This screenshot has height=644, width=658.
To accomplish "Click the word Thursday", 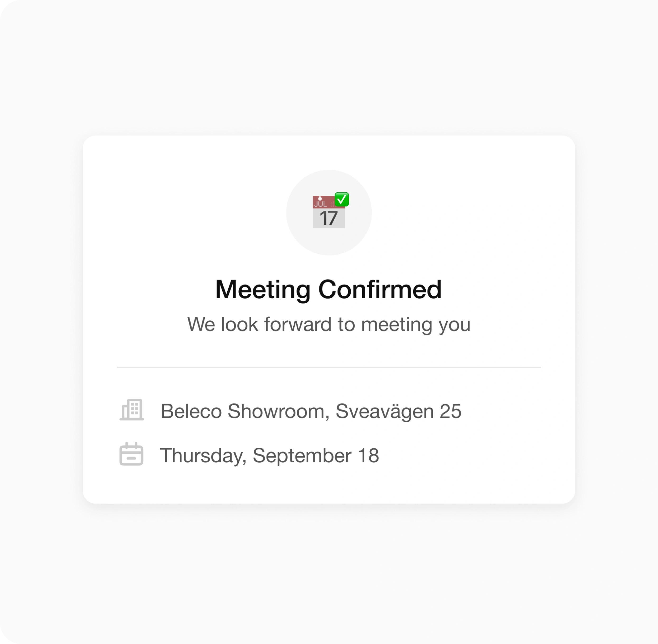I will pos(202,455).
